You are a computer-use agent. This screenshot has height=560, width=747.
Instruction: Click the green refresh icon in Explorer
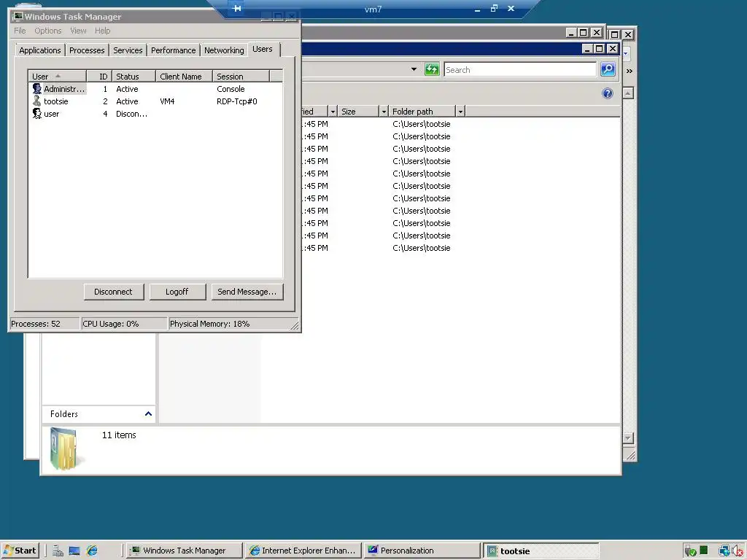[x=432, y=69]
